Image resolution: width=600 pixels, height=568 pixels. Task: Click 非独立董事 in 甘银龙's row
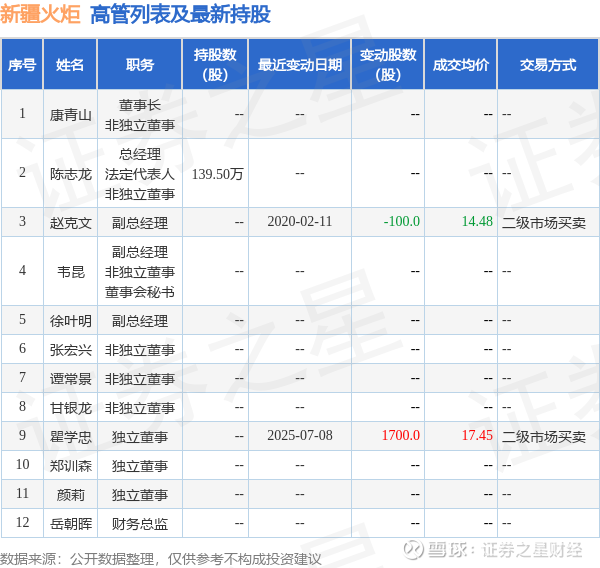pyautogui.click(x=140, y=408)
